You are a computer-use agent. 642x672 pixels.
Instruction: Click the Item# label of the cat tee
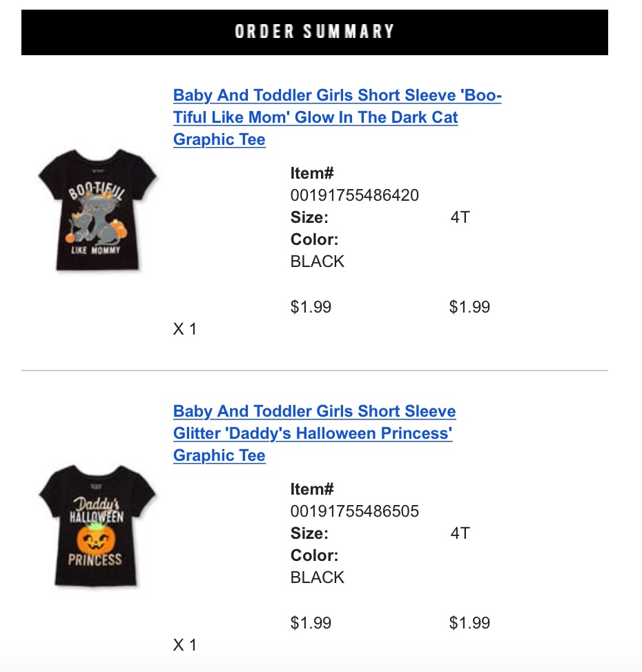pos(312,173)
